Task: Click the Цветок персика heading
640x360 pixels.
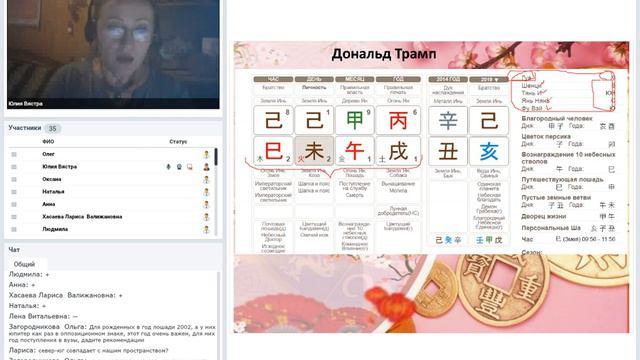Action: pyautogui.click(x=546, y=136)
